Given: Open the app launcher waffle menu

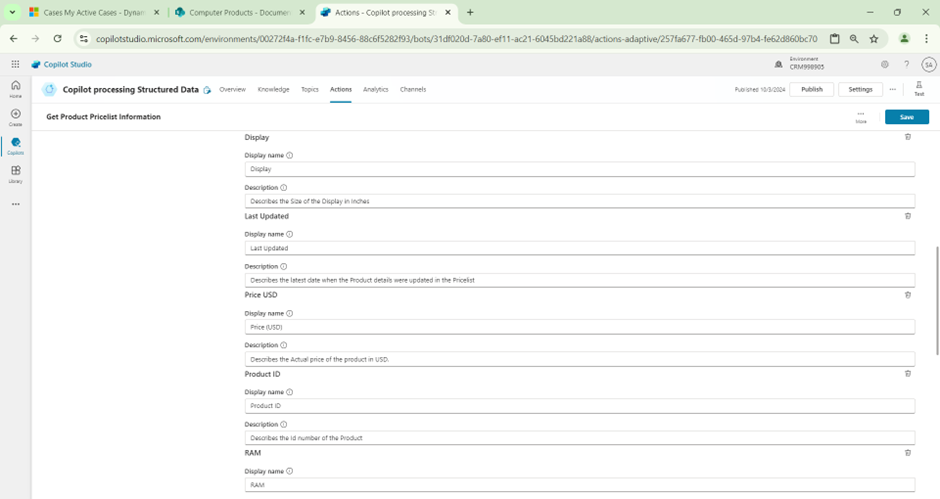Looking at the screenshot, I should [15, 64].
